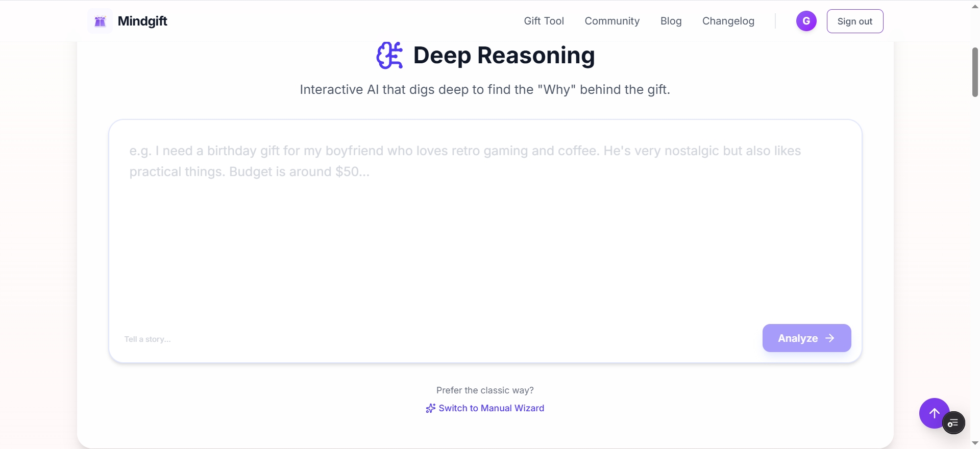
Task: Click the scrollbar down arrow
Action: (x=975, y=443)
